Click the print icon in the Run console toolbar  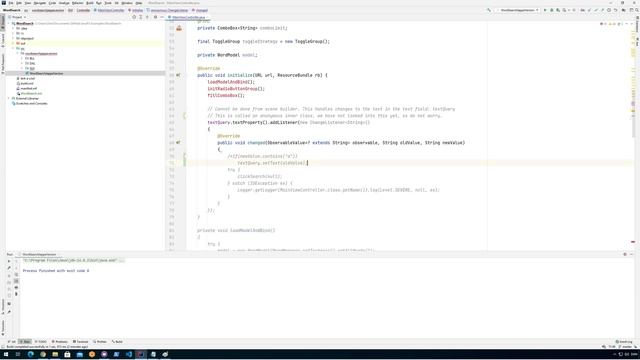[16, 287]
